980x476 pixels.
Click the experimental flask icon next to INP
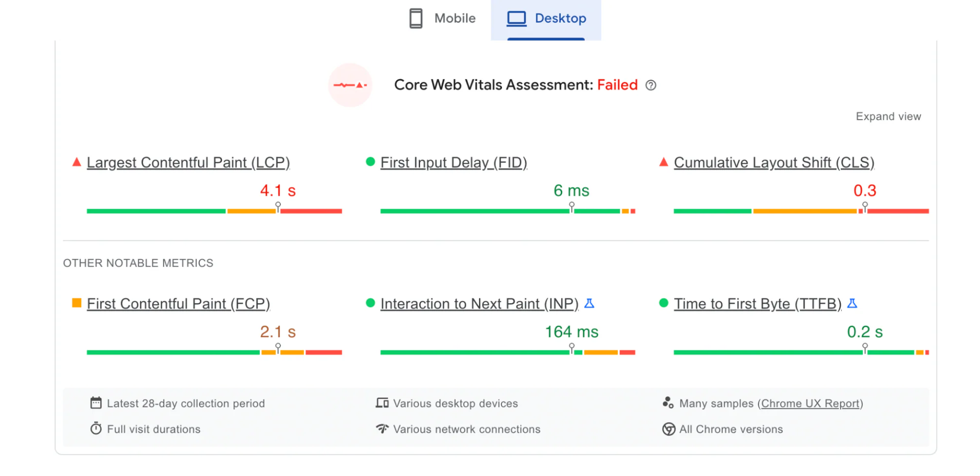tap(590, 303)
